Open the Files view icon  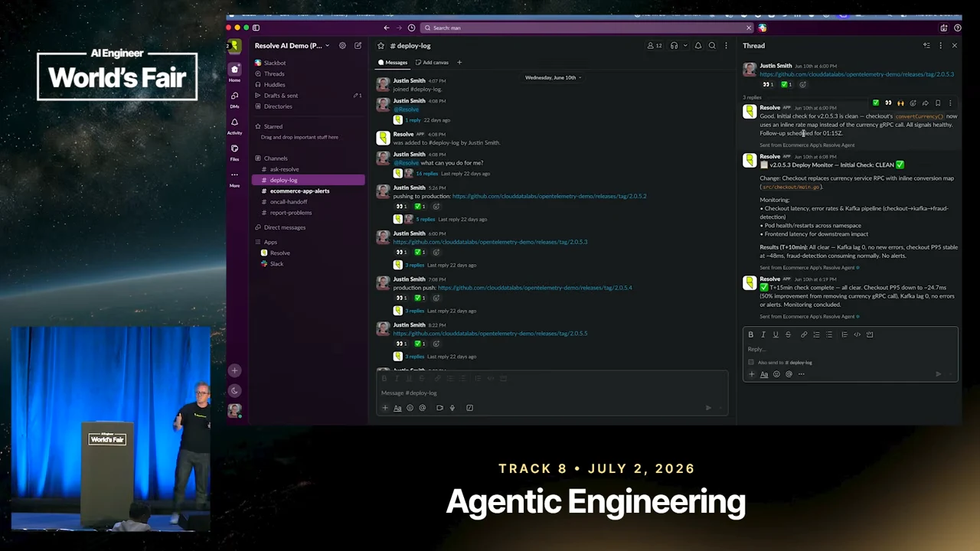click(234, 148)
